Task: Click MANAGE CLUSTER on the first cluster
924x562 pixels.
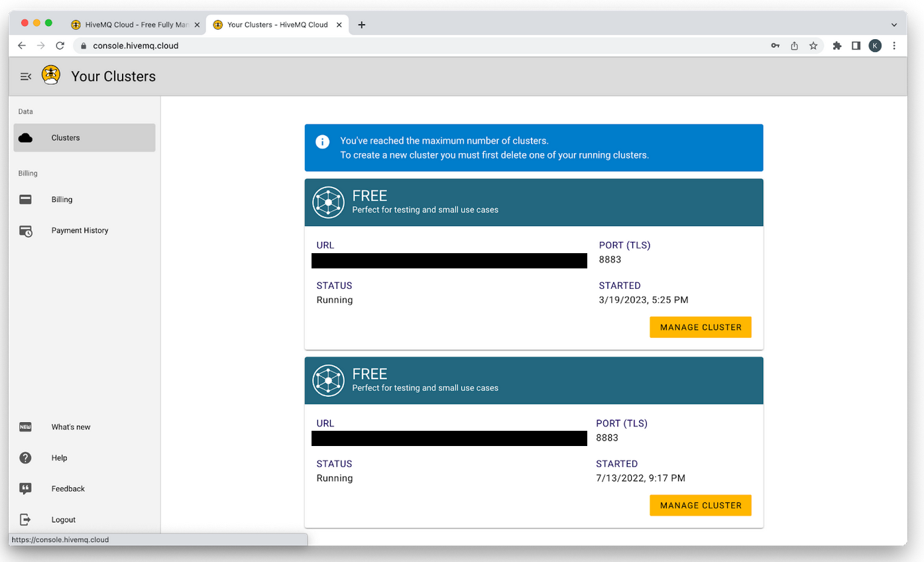Action: pos(700,327)
